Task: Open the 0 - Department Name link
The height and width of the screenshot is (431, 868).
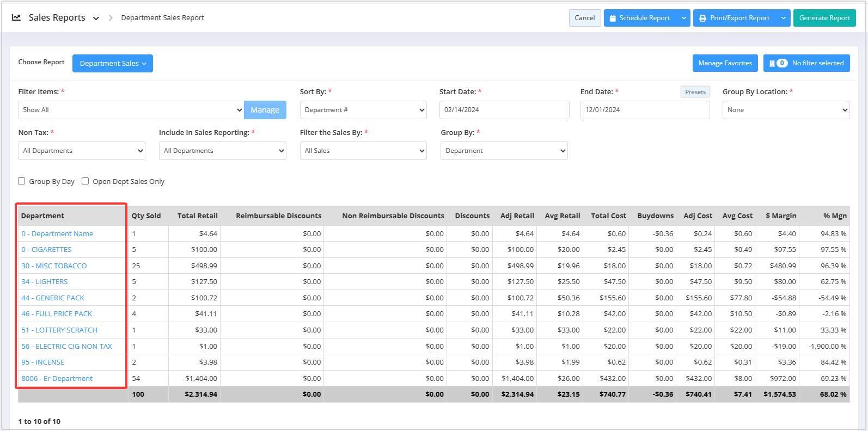Action: tap(57, 233)
